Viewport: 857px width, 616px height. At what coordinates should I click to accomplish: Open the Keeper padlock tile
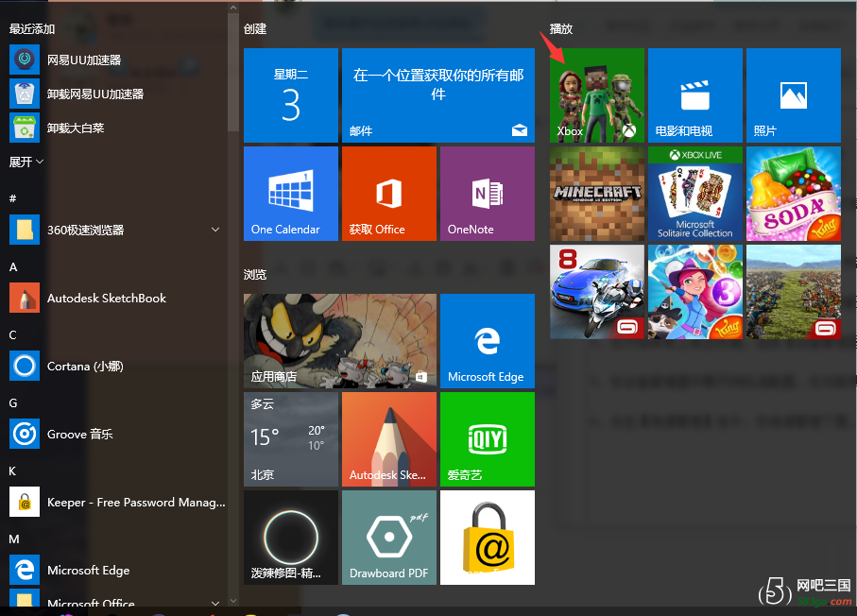pyautogui.click(x=488, y=538)
